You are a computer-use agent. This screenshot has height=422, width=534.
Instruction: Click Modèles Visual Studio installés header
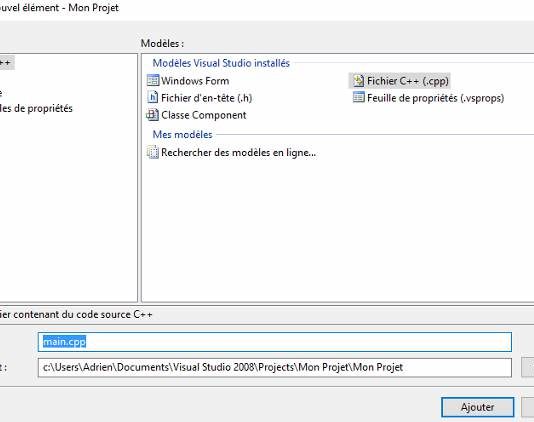pyautogui.click(x=221, y=63)
